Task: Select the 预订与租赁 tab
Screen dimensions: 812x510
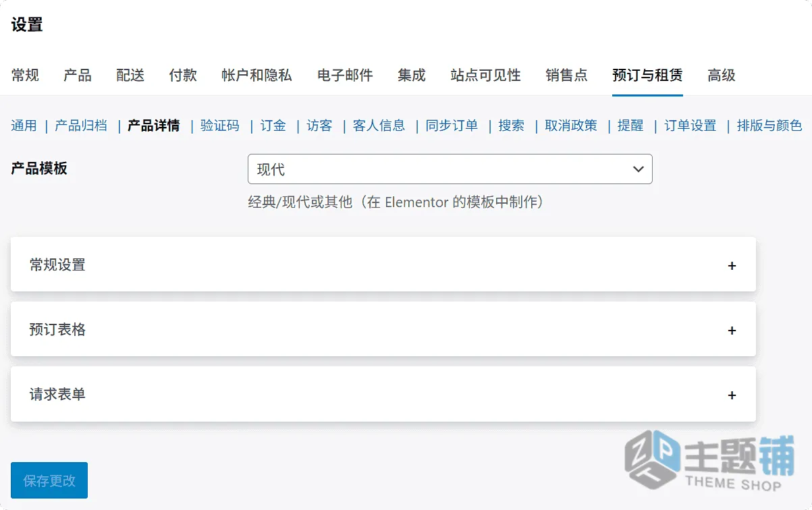Action: click(647, 76)
